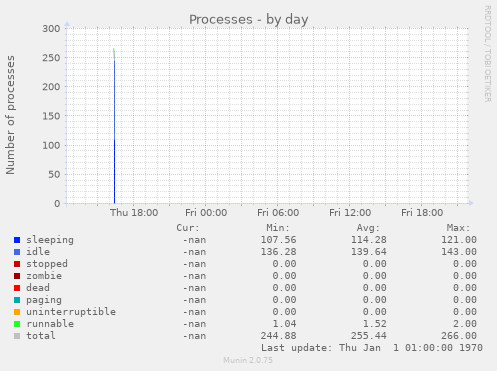Click runnable minimum value 1.04
The width and height of the screenshot is (497, 371).
284,324
